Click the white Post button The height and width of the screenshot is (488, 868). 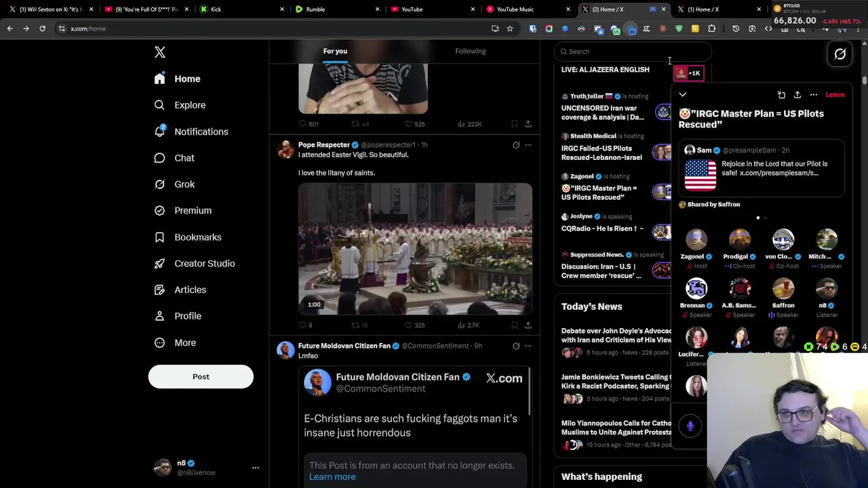click(201, 377)
